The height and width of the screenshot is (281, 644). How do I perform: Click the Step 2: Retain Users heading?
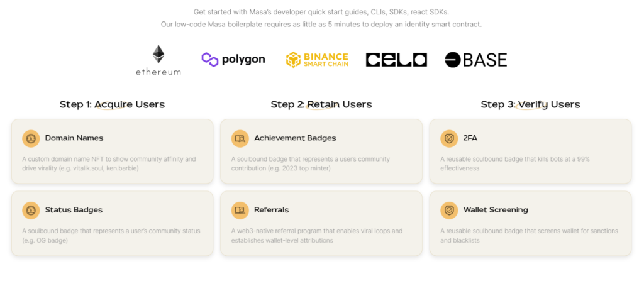(321, 105)
